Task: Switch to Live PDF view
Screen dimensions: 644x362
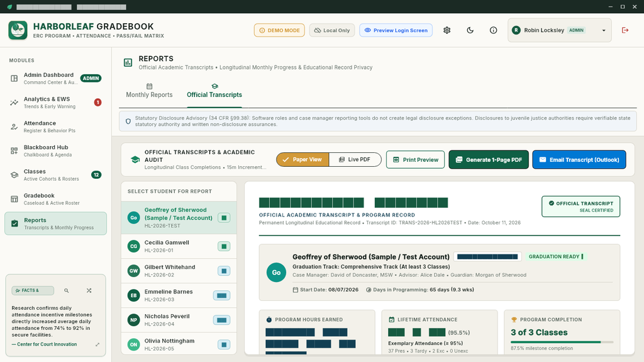Action: 355,160
